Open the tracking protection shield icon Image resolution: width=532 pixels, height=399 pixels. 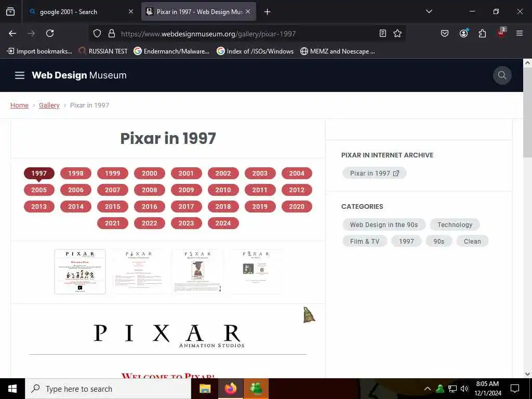[x=97, y=33]
